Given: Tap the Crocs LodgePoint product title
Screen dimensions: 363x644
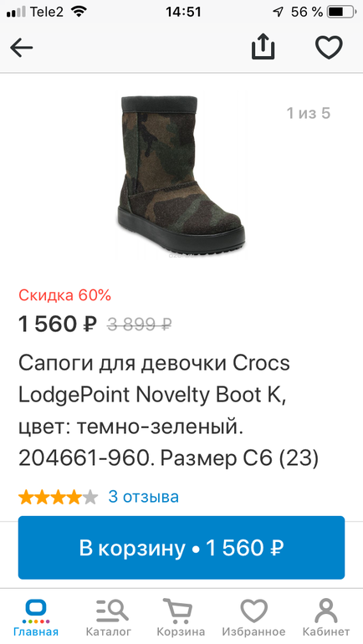Looking at the screenshot, I should 168,411.
